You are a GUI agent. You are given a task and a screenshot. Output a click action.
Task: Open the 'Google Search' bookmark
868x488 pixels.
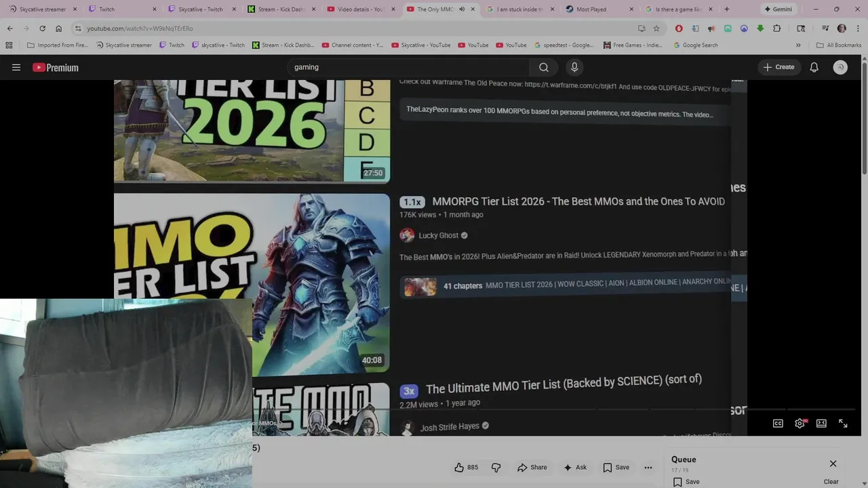pyautogui.click(x=696, y=45)
